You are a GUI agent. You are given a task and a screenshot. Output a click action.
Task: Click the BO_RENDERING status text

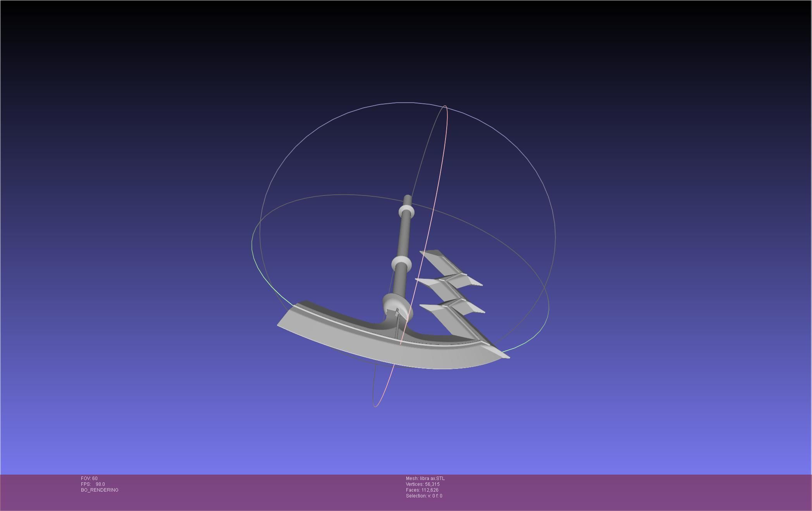coord(100,490)
